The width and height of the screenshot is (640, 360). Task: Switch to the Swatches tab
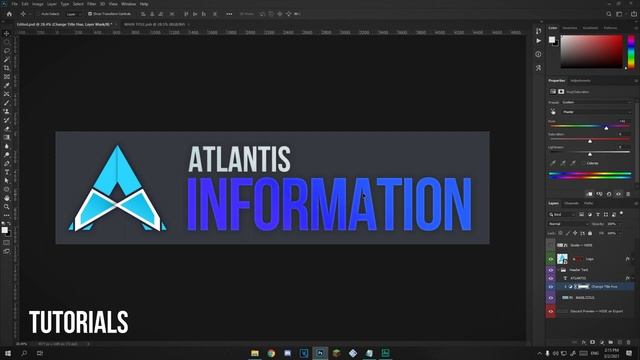click(570, 28)
